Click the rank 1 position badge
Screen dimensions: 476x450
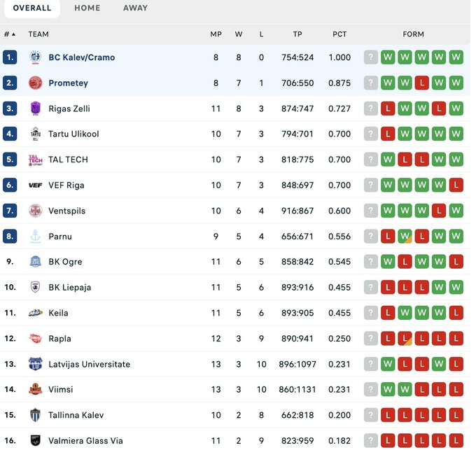(10, 57)
